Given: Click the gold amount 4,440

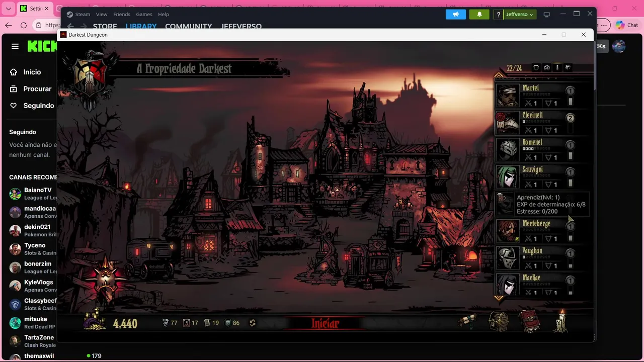Looking at the screenshot, I should pyautogui.click(x=125, y=324).
